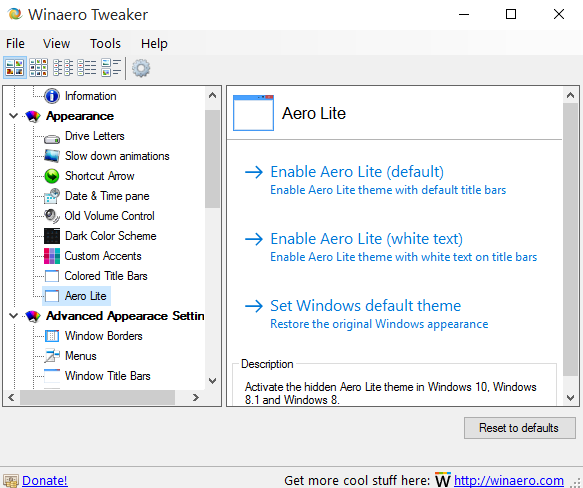This screenshot has width=583, height=488.
Task: Select Dark Color Scheme item
Action: tap(110, 236)
